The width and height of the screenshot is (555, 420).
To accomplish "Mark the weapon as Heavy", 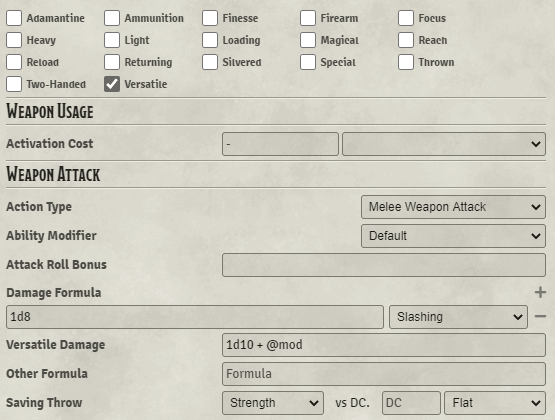I will (x=14, y=40).
